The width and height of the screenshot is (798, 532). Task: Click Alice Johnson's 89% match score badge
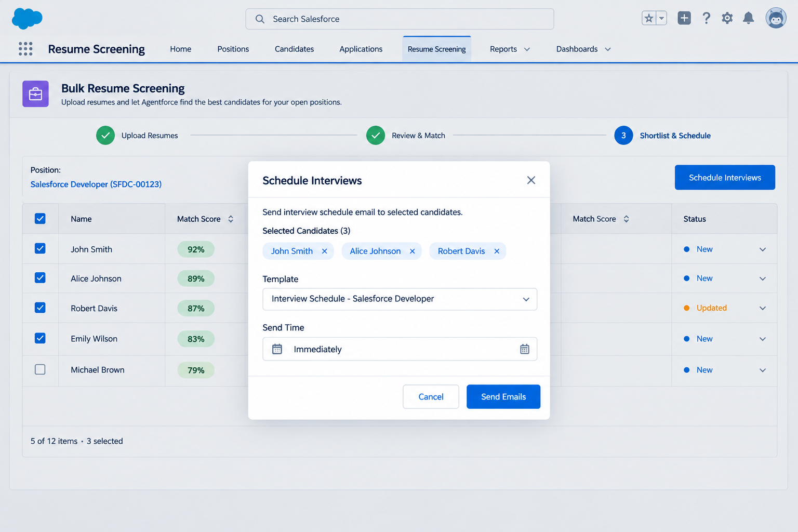[x=196, y=278]
